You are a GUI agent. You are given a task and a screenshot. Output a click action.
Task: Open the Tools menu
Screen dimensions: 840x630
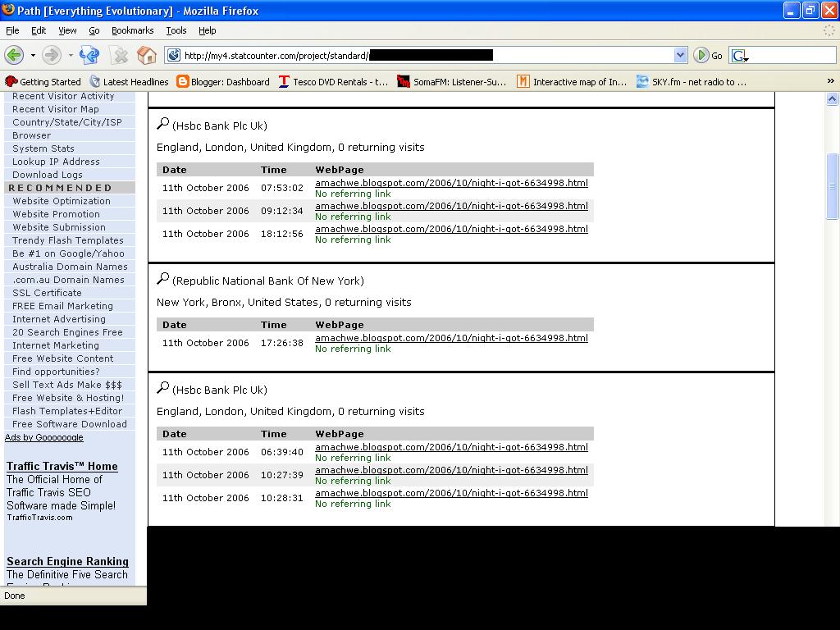(x=176, y=30)
